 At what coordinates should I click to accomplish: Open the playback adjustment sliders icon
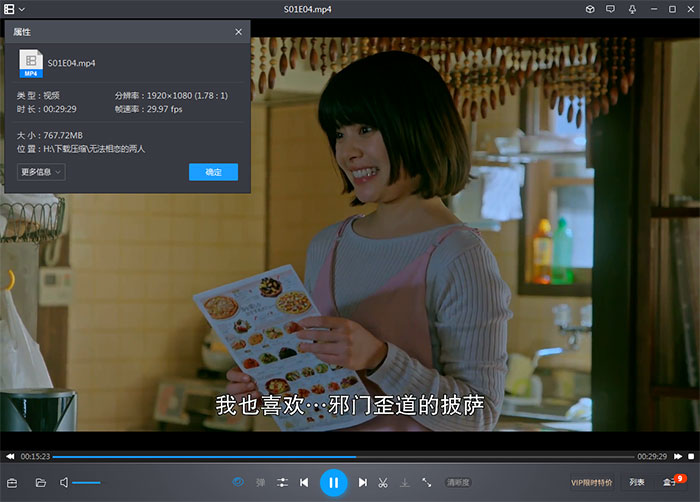(282, 482)
